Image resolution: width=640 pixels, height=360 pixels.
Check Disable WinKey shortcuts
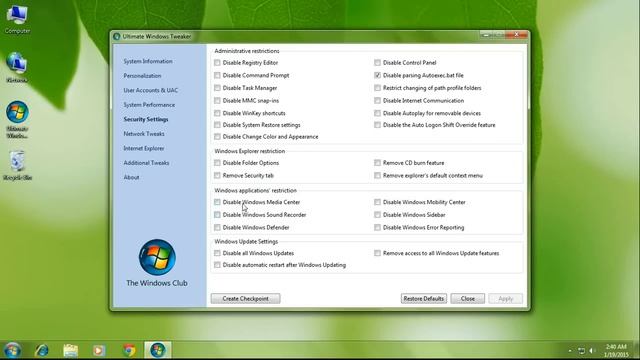pyautogui.click(x=217, y=113)
